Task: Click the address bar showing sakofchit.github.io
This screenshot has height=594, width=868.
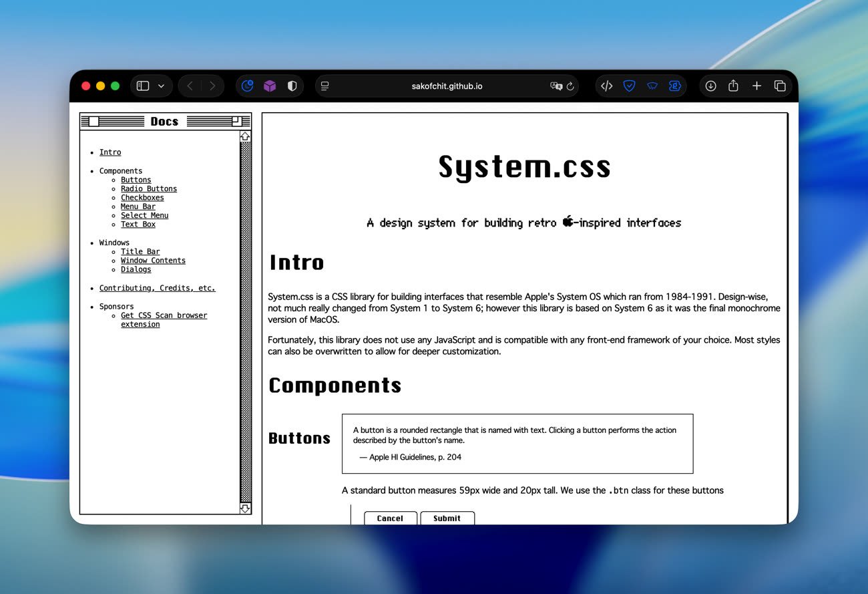Action: coord(447,86)
